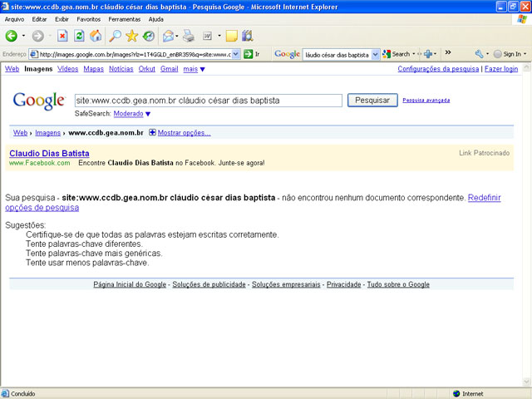Open the Favorites star icon
This screenshot has height=399, width=532.
click(x=131, y=36)
